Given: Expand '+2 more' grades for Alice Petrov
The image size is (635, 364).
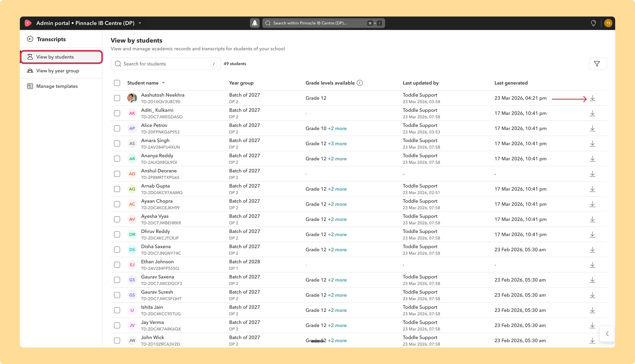Looking at the screenshot, I should [337, 128].
